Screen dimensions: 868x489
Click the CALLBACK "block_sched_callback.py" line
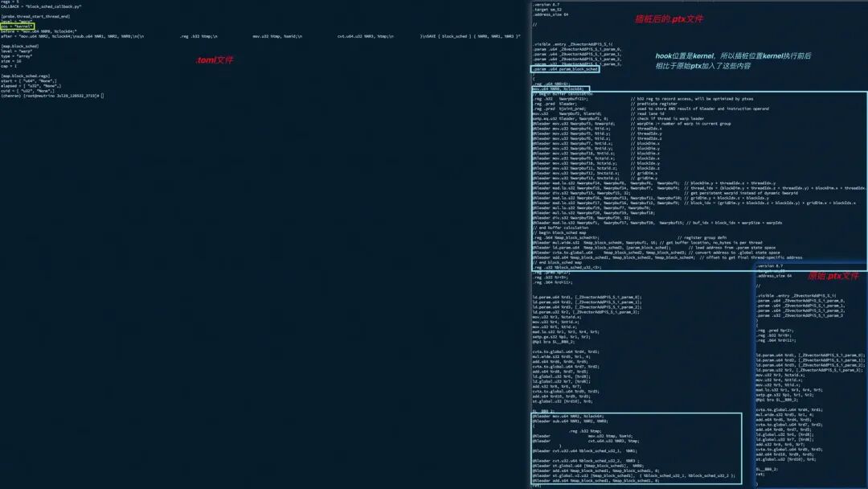[41, 6]
